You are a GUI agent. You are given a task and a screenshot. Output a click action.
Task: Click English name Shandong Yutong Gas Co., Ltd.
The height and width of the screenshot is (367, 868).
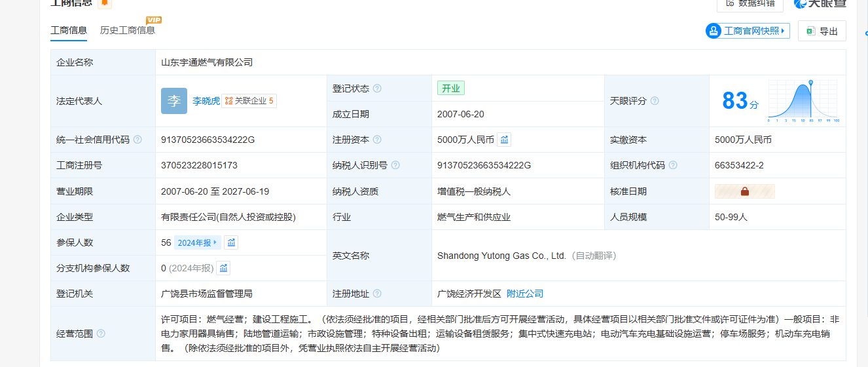(x=501, y=256)
